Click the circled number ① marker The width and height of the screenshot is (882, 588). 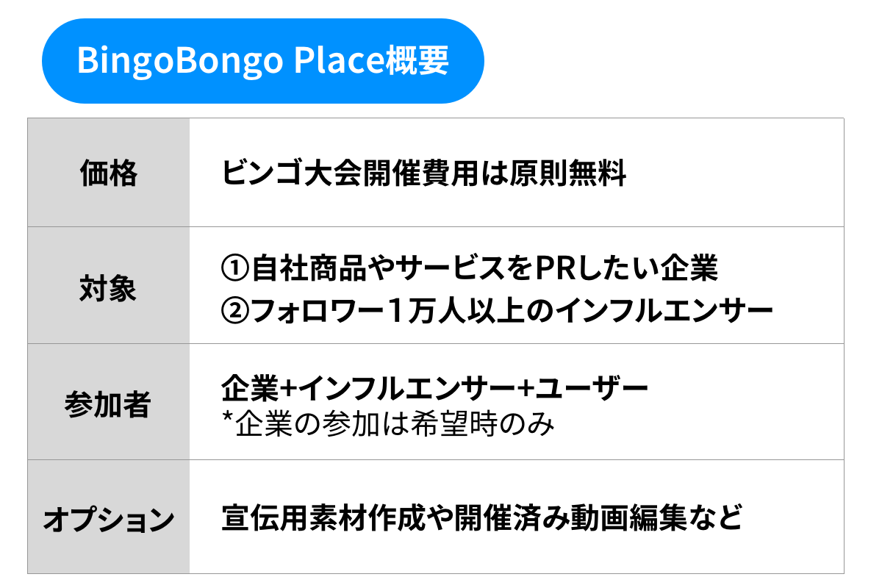coord(235,269)
